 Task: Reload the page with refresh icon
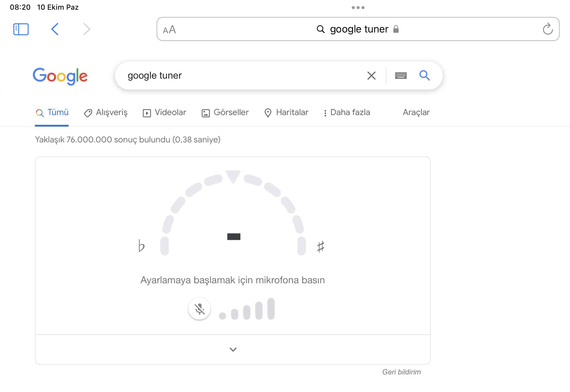pos(548,29)
